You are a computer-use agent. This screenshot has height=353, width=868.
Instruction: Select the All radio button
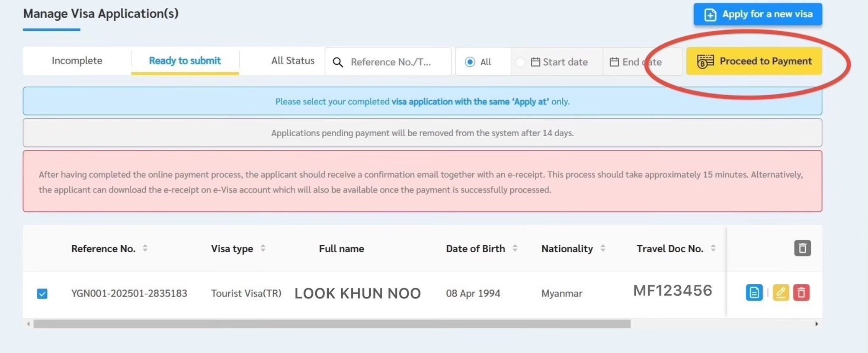(x=470, y=62)
